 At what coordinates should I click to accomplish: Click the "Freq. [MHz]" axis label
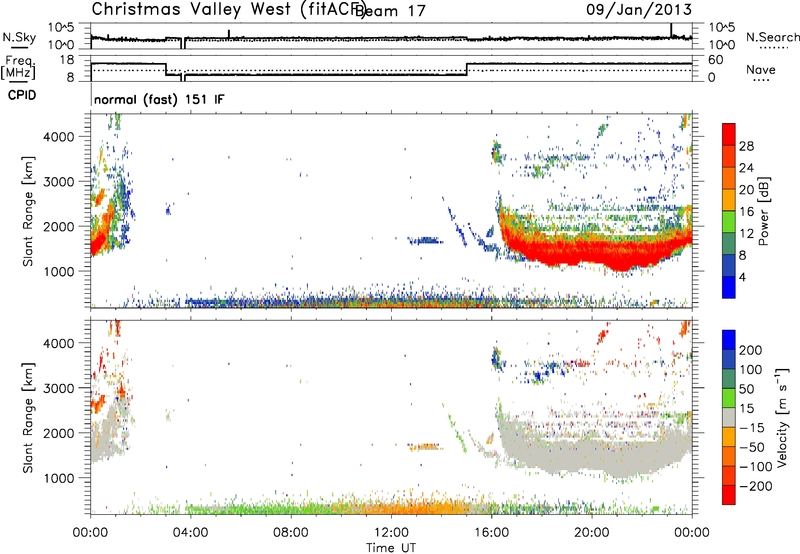point(19,67)
